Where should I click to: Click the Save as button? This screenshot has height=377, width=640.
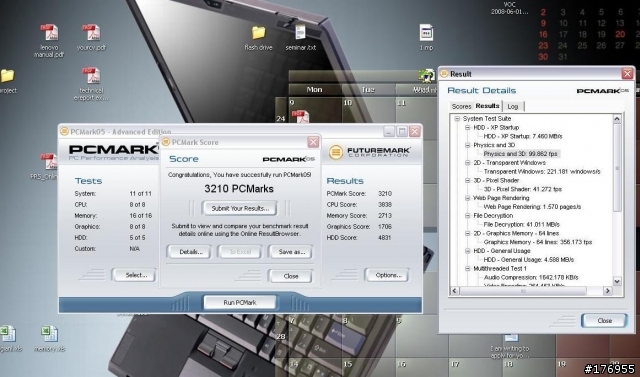tap(291, 252)
